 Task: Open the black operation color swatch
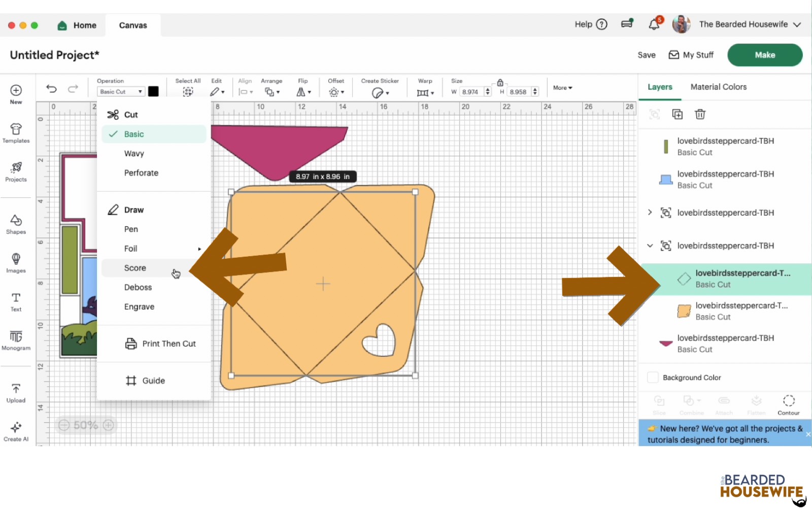[x=153, y=91]
